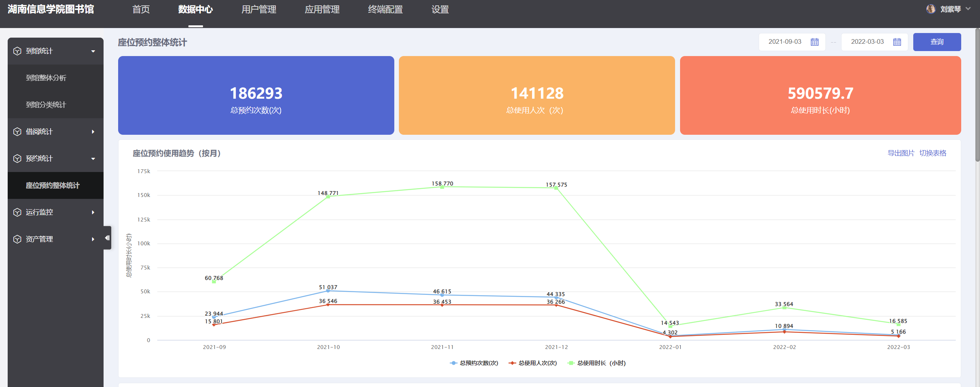980x387 pixels.
Task: Expand the 资产管理 menu arrow
Action: 93,239
